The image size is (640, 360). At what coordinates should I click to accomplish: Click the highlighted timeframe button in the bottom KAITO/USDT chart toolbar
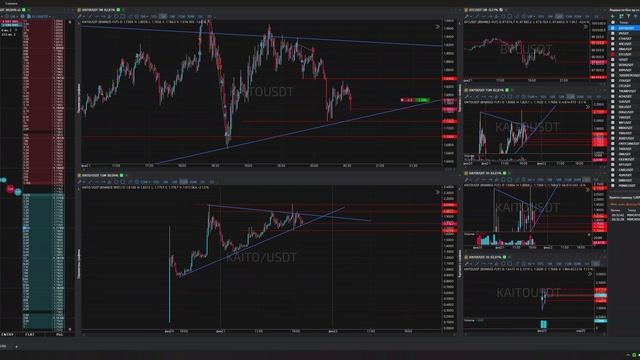point(184,182)
